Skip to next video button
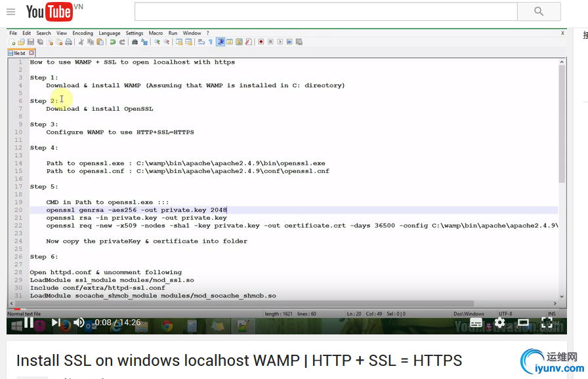The width and height of the screenshot is (588, 379). click(56, 323)
